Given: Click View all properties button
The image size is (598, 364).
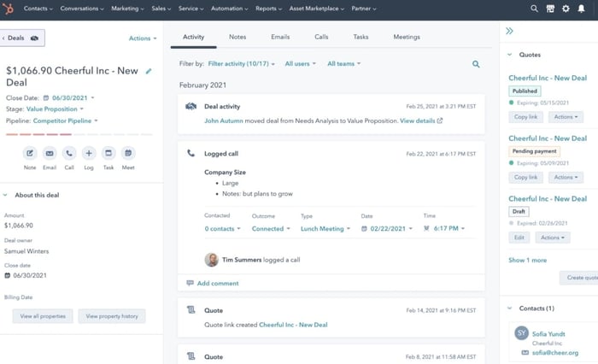Looking at the screenshot, I should [43, 316].
